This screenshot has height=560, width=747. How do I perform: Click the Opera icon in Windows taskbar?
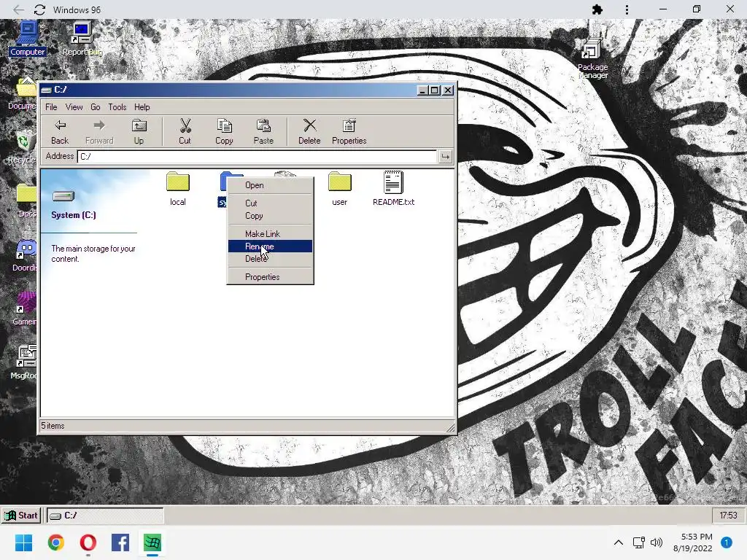coord(88,542)
